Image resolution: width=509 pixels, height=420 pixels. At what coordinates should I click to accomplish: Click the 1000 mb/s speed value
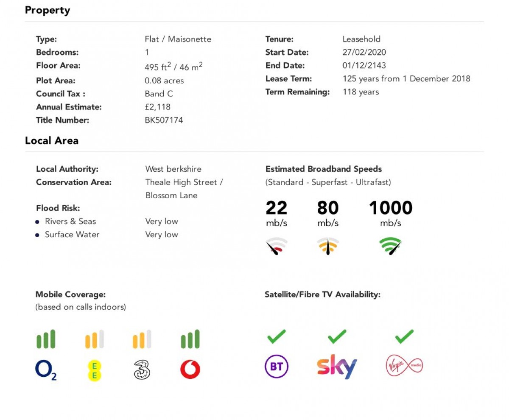(x=390, y=208)
